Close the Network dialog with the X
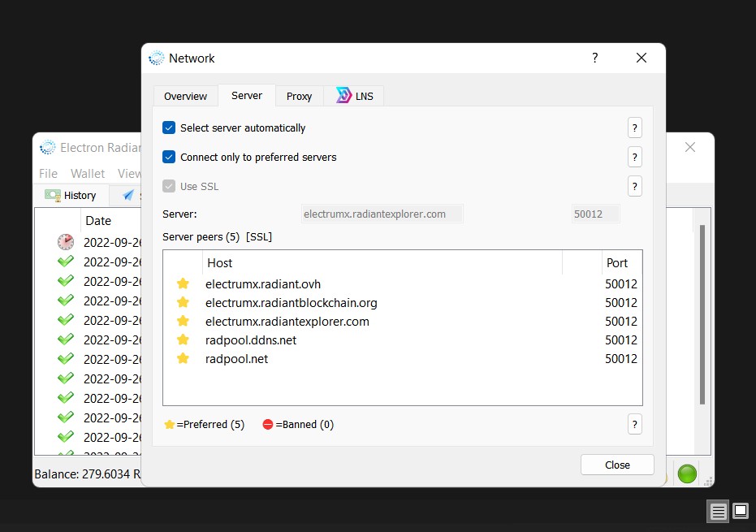 coord(642,58)
